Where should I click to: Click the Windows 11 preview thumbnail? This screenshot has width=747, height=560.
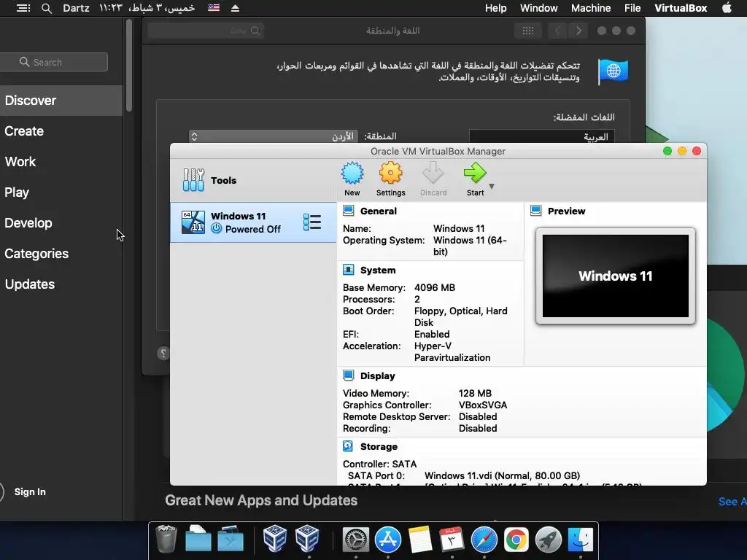click(615, 276)
